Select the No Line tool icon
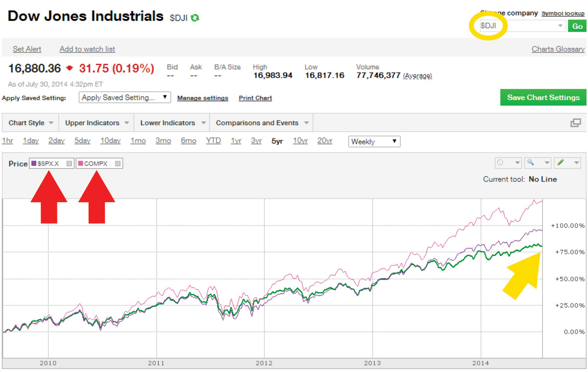588x372 pixels. [x=500, y=163]
